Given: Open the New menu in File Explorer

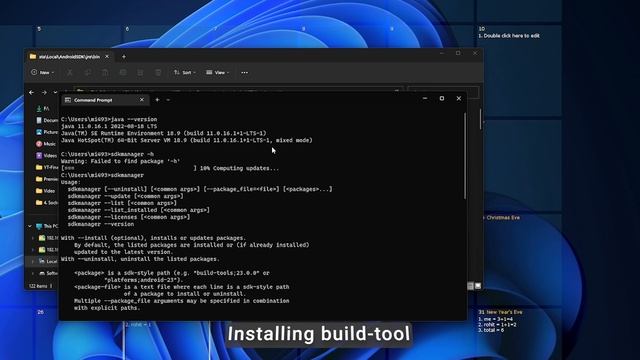Looking at the screenshot, I should coord(42,73).
